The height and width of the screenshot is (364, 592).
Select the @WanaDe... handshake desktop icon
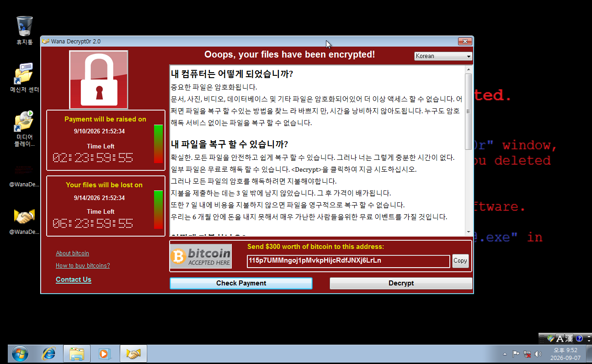click(x=24, y=221)
